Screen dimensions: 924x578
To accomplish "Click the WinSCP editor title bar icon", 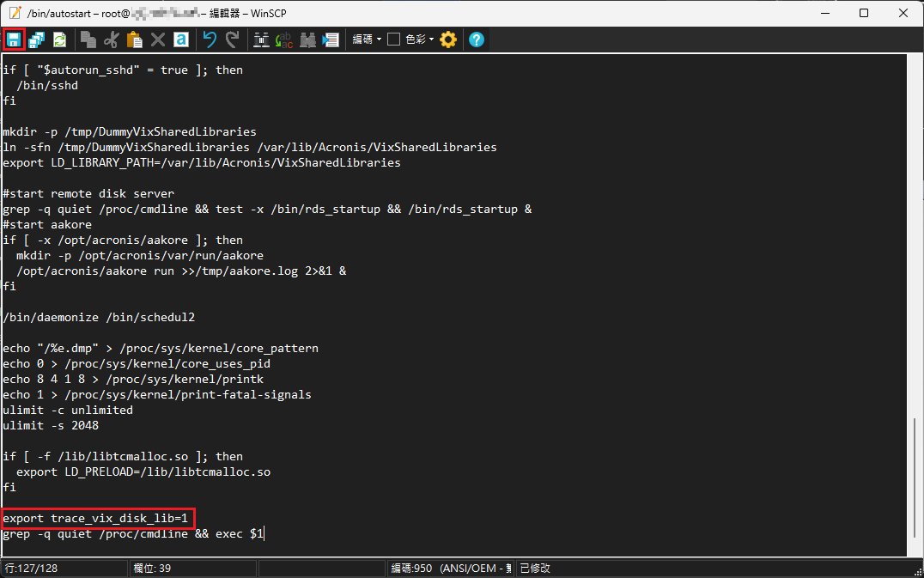I will (15, 13).
